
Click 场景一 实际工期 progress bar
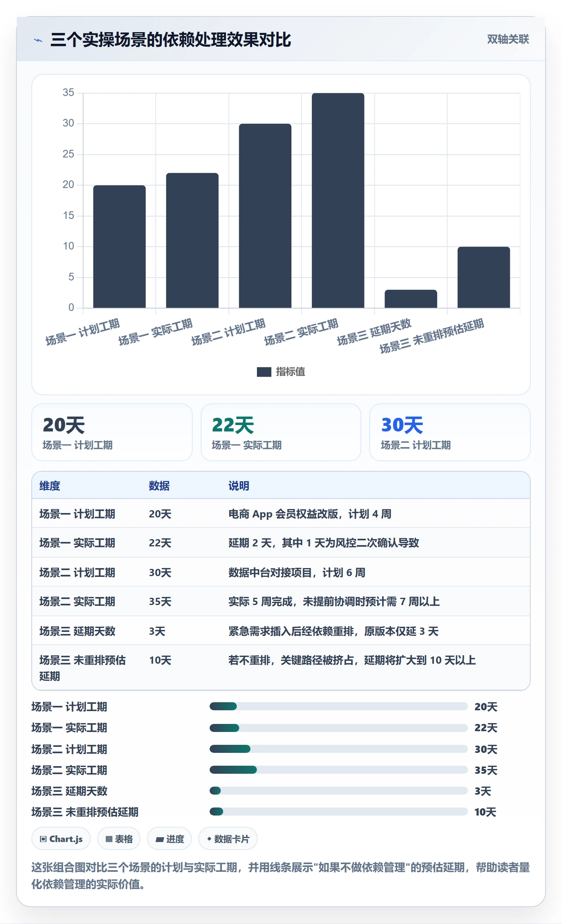point(338,728)
